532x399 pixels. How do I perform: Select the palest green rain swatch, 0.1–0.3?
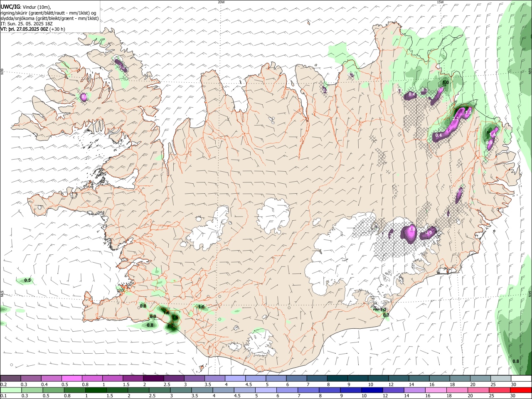(x=10, y=390)
